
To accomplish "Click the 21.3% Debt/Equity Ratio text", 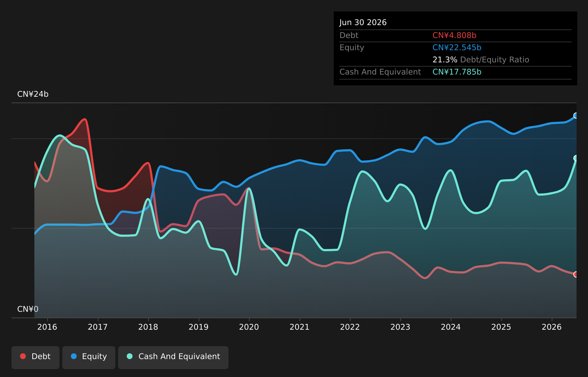I will pyautogui.click(x=481, y=60).
